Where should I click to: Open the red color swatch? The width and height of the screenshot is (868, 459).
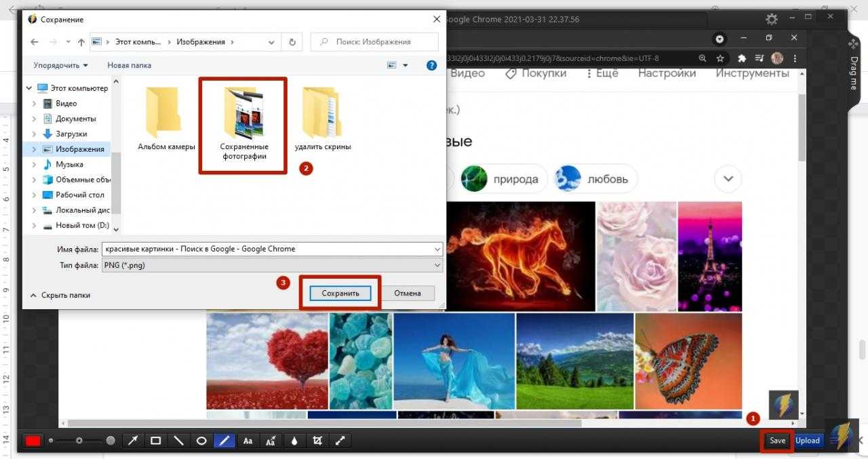(x=33, y=441)
